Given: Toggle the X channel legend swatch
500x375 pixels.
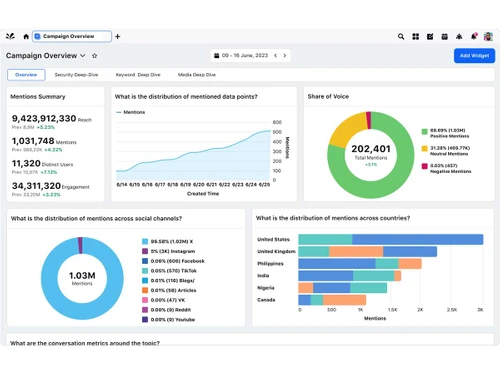Looking at the screenshot, I should [145, 241].
